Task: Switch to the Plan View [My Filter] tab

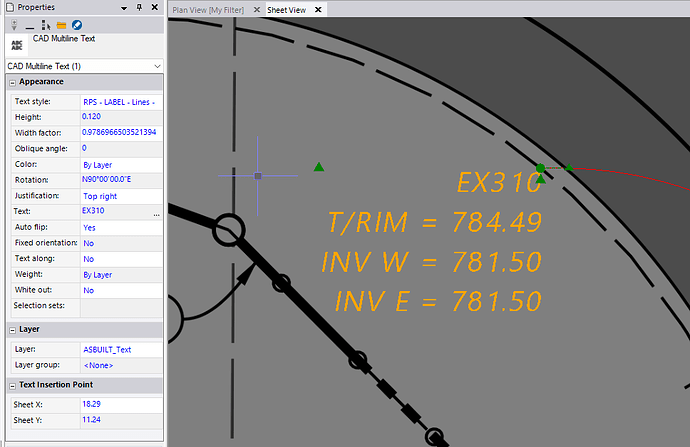Action: click(x=208, y=10)
